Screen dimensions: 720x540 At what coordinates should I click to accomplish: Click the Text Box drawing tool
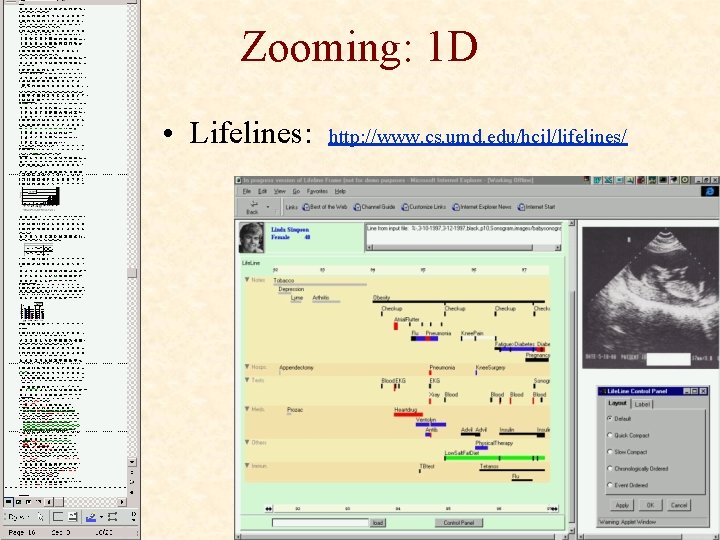point(73,517)
